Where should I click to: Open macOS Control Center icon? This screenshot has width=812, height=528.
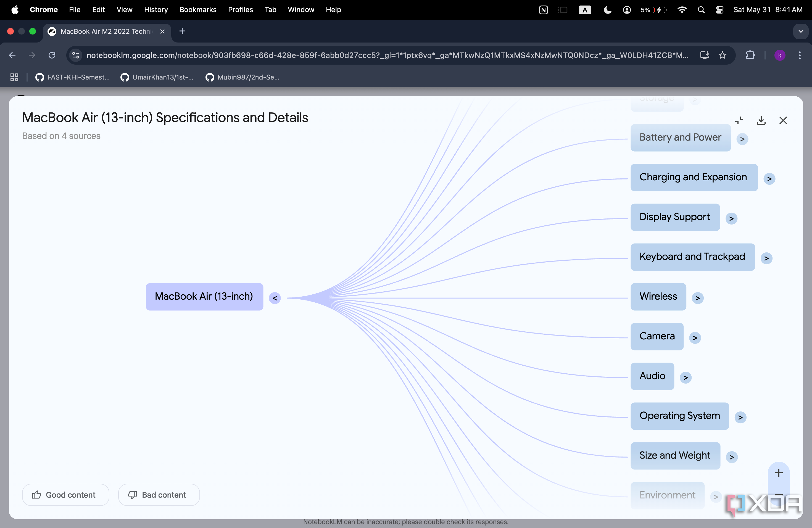coord(719,10)
